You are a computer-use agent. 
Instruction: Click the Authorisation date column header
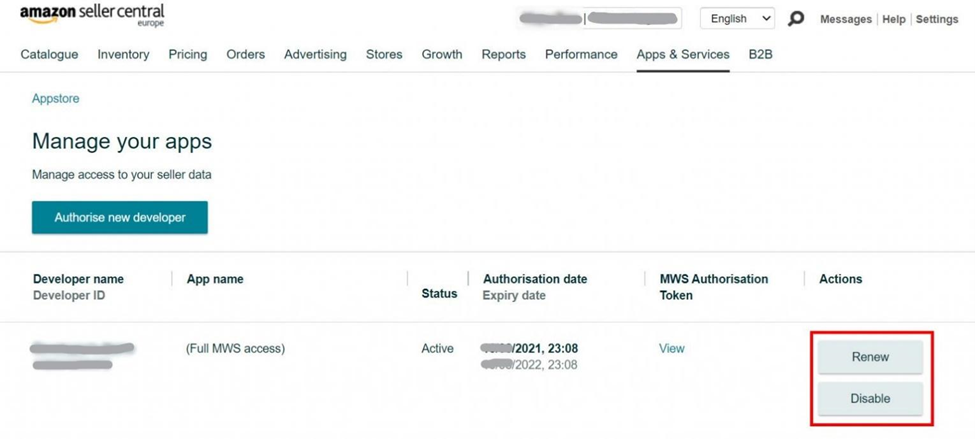point(535,279)
